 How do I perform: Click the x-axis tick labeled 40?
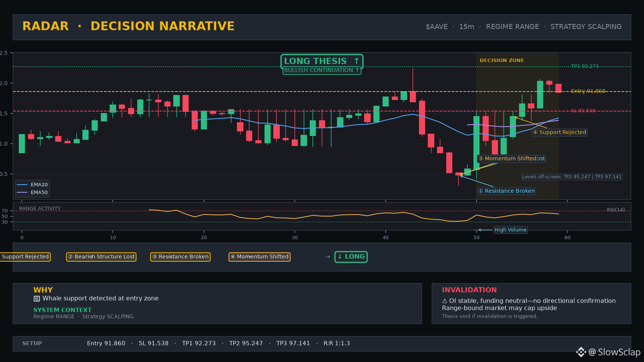[386, 238]
